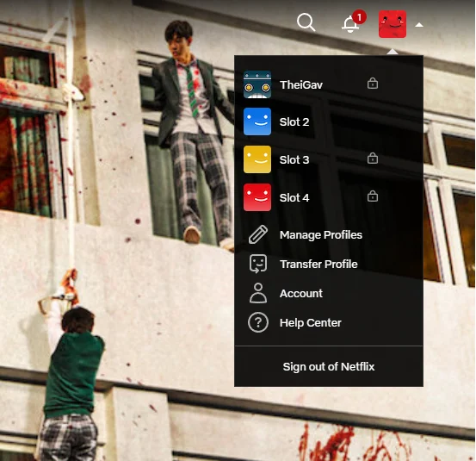Select the red Slot 4 avatar
Screen dimensions: 476x461
(x=257, y=197)
